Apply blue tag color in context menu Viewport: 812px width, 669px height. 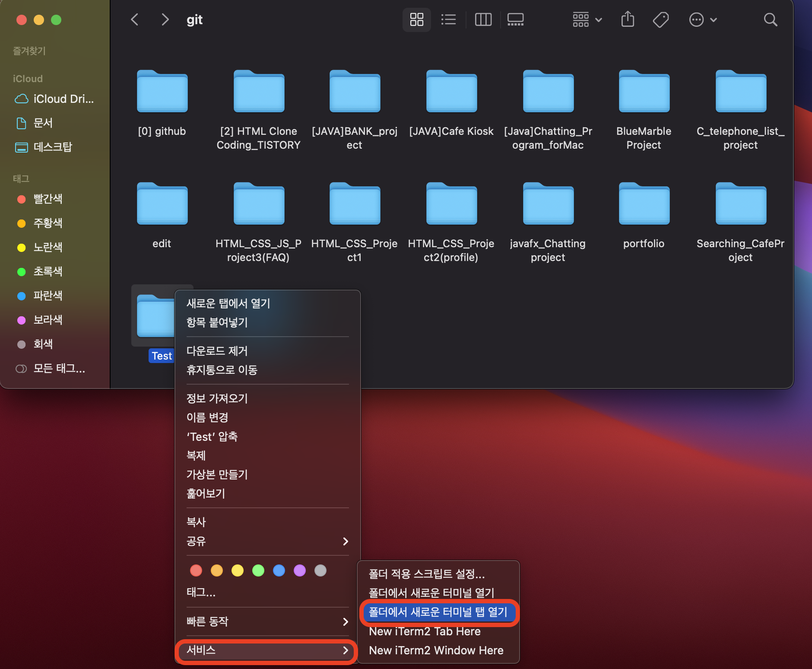(279, 570)
